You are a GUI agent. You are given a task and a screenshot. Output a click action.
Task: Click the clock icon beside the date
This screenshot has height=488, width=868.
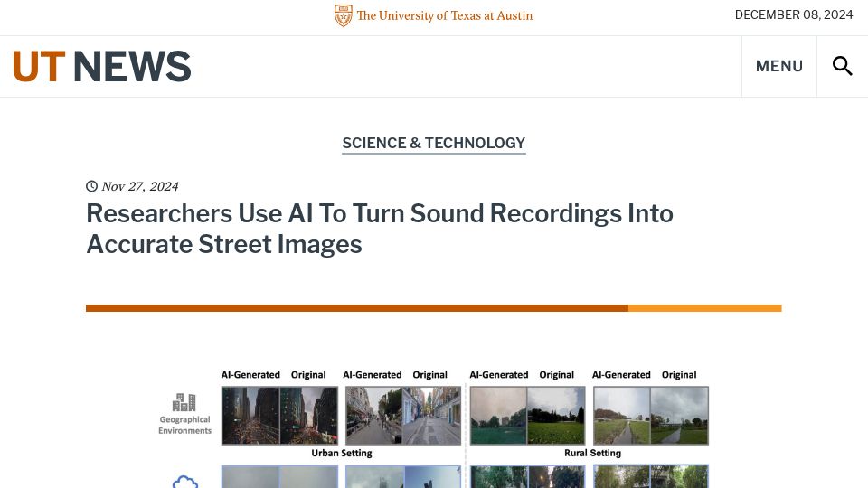coord(92,186)
